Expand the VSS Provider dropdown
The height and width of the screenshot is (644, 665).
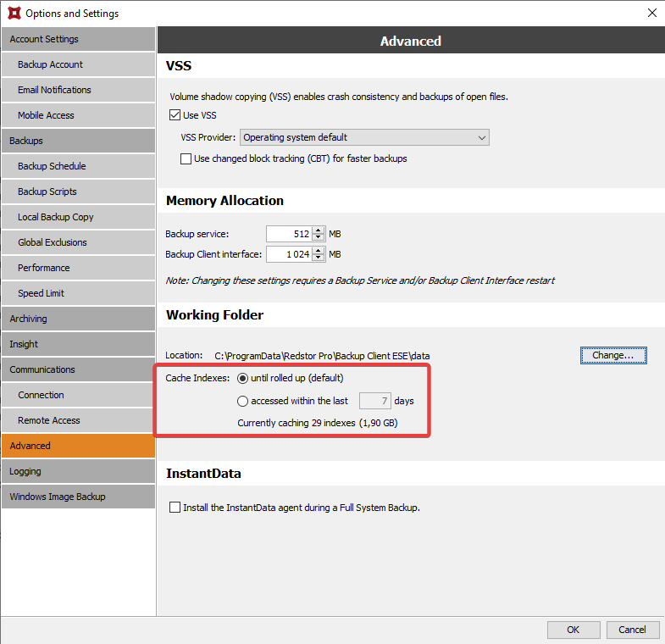tap(364, 137)
